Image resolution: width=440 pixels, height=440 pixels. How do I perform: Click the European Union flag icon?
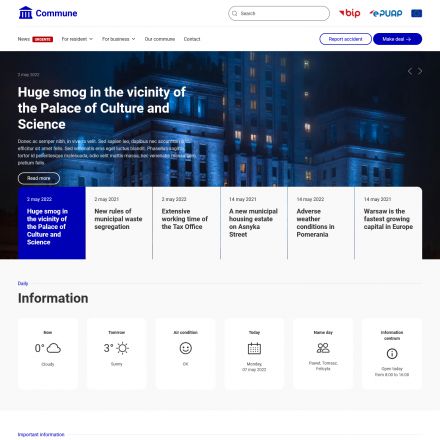coord(416,13)
